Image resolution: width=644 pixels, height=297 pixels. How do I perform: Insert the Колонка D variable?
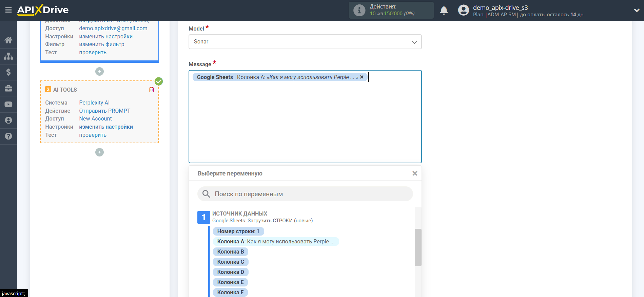[231, 272]
